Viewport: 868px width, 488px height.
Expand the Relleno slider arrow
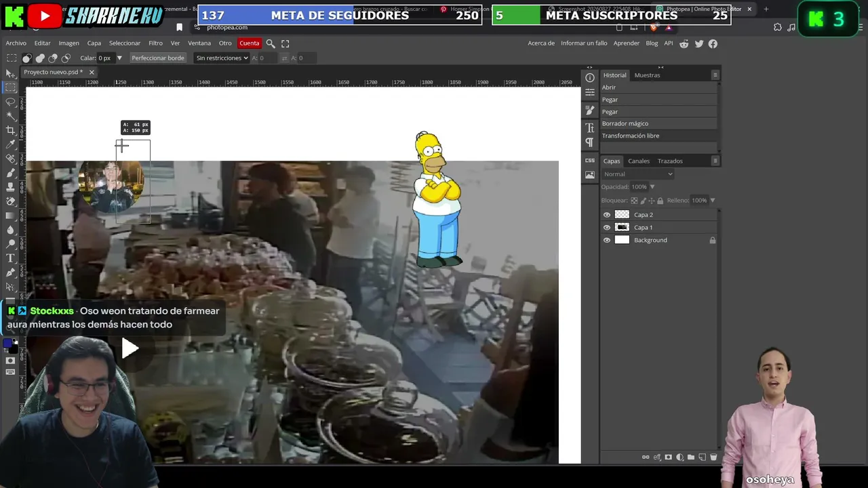(712, 201)
